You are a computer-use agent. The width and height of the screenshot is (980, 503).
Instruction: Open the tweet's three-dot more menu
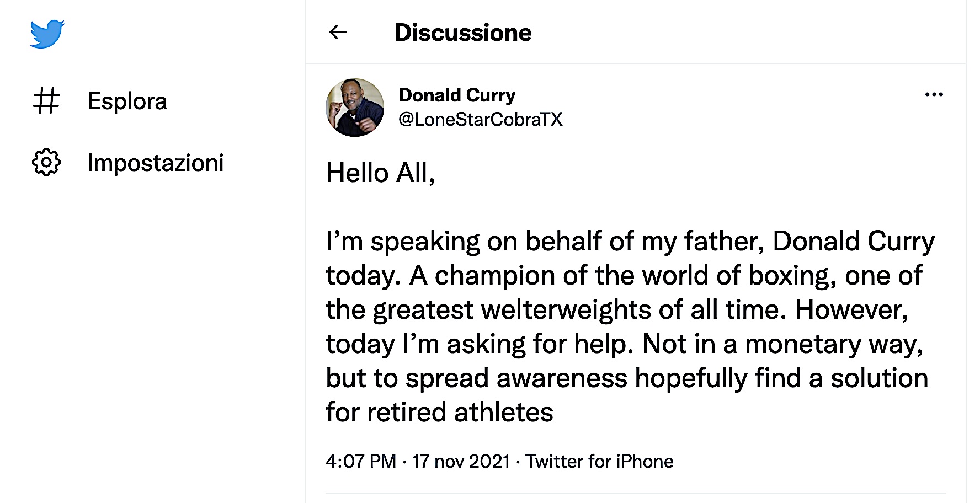pyautogui.click(x=934, y=95)
